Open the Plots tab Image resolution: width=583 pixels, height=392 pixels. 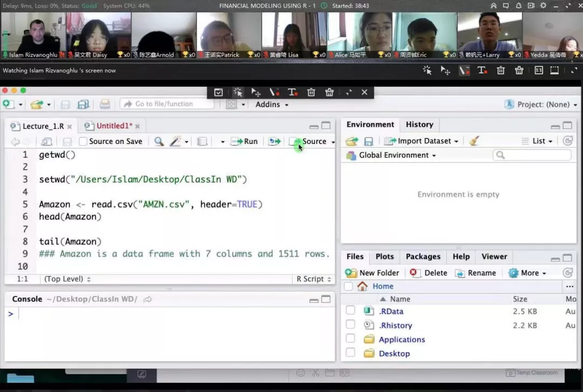[384, 256]
